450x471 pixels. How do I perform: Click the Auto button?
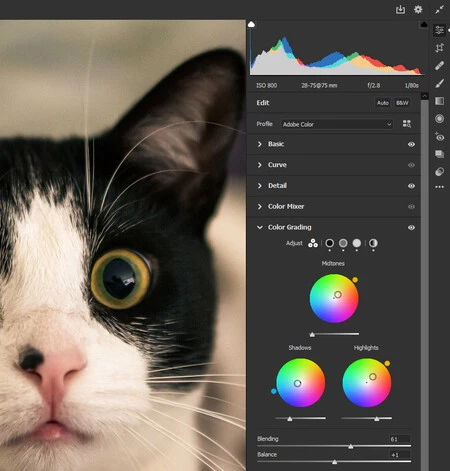click(x=383, y=103)
